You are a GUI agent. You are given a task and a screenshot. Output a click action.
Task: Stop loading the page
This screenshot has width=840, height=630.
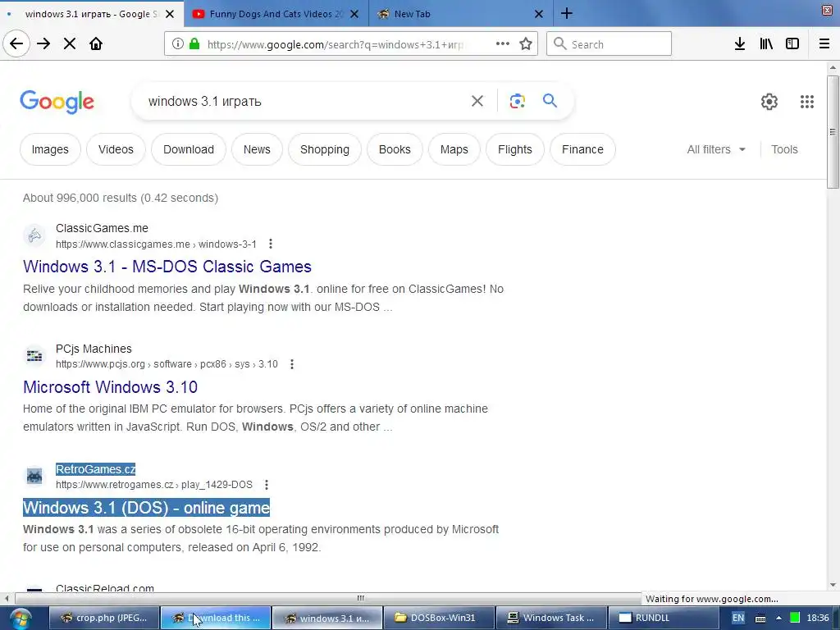click(70, 44)
